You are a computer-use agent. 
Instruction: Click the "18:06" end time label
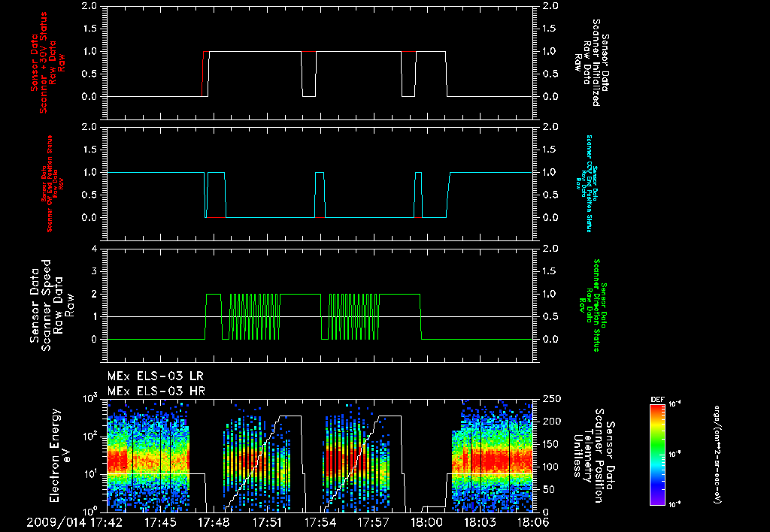533,521
